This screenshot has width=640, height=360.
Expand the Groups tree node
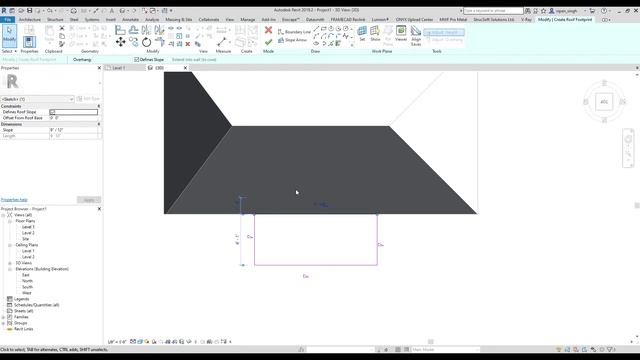(3, 323)
